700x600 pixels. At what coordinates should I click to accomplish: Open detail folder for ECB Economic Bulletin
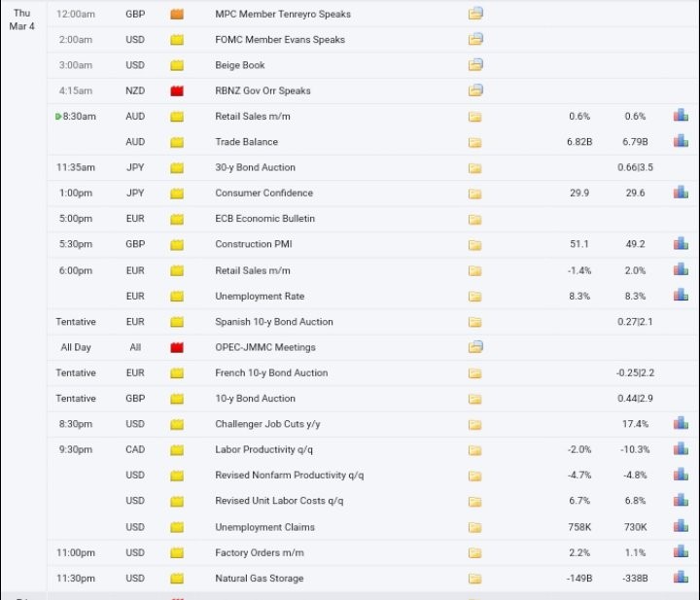475,219
